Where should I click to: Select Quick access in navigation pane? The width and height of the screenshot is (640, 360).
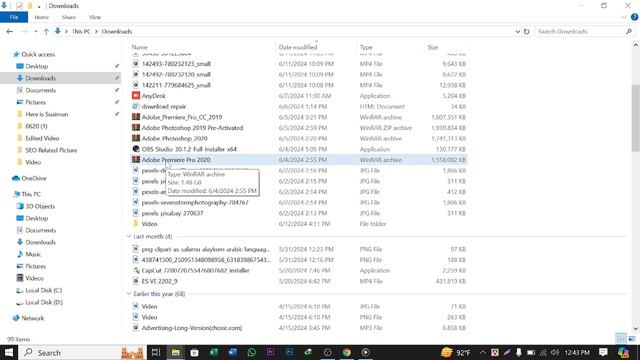coord(38,54)
